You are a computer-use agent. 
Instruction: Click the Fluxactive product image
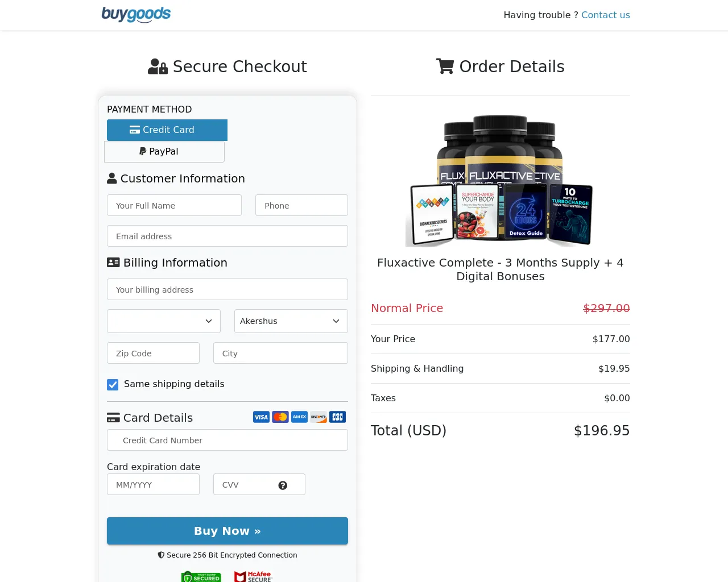[x=500, y=181]
